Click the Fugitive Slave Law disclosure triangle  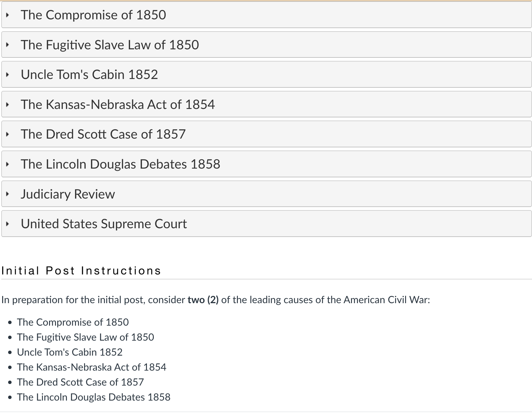[8, 45]
